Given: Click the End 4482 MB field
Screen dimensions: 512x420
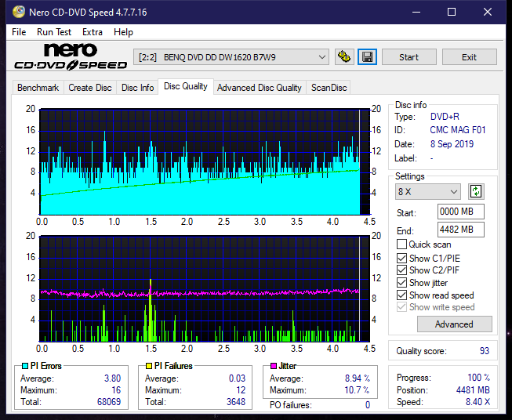Looking at the screenshot, I should 460,230.
